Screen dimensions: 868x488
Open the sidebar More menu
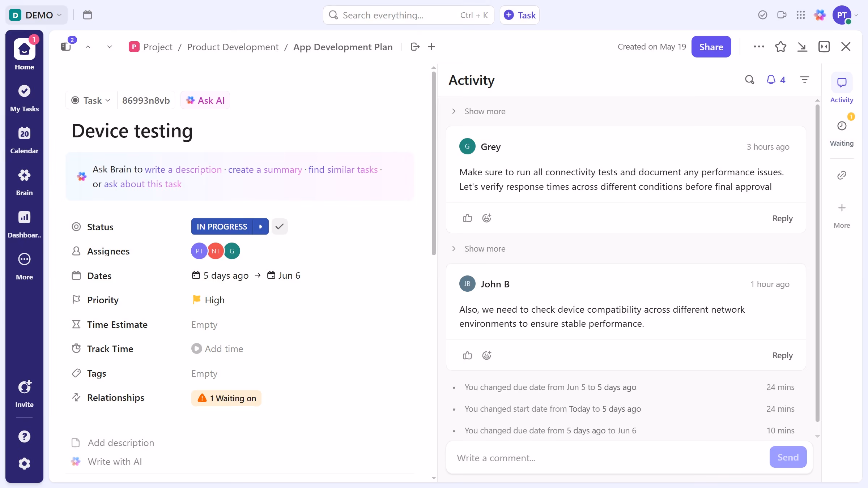pyautogui.click(x=24, y=266)
